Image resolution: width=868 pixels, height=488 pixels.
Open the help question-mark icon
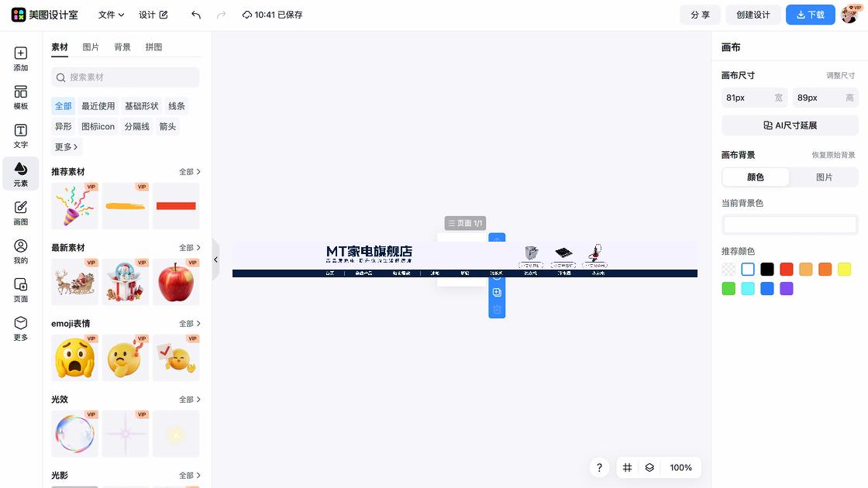(x=599, y=467)
